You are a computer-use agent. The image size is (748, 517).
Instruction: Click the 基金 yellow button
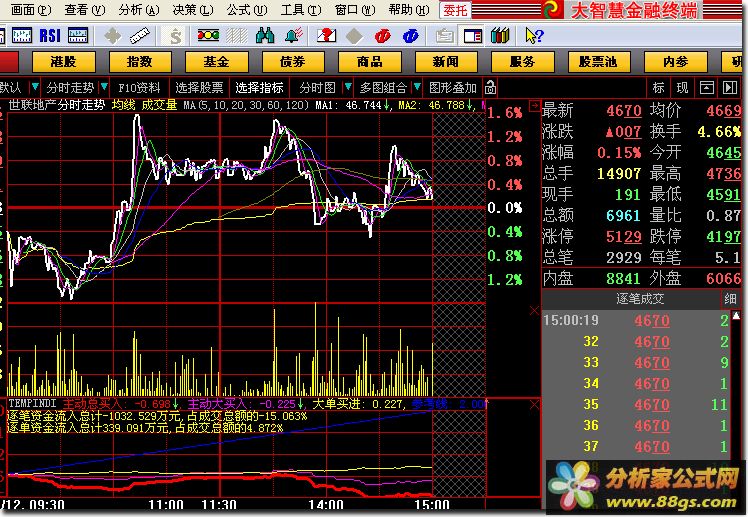click(x=216, y=62)
